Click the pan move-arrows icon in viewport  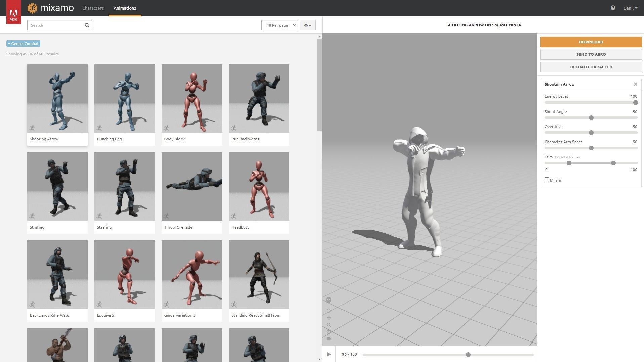(329, 318)
